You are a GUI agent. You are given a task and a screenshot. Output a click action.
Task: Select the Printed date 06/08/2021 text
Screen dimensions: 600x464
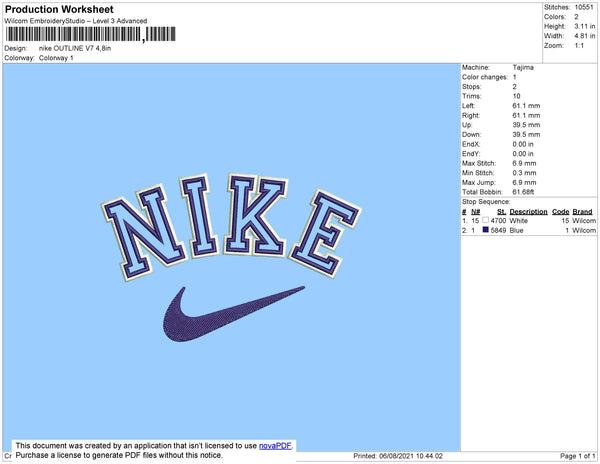pyautogui.click(x=398, y=456)
